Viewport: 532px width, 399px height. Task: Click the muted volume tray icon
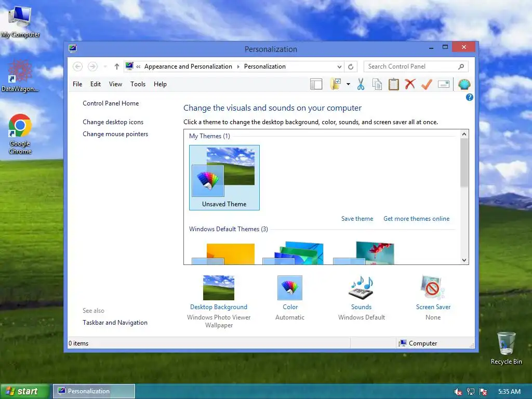pos(458,392)
